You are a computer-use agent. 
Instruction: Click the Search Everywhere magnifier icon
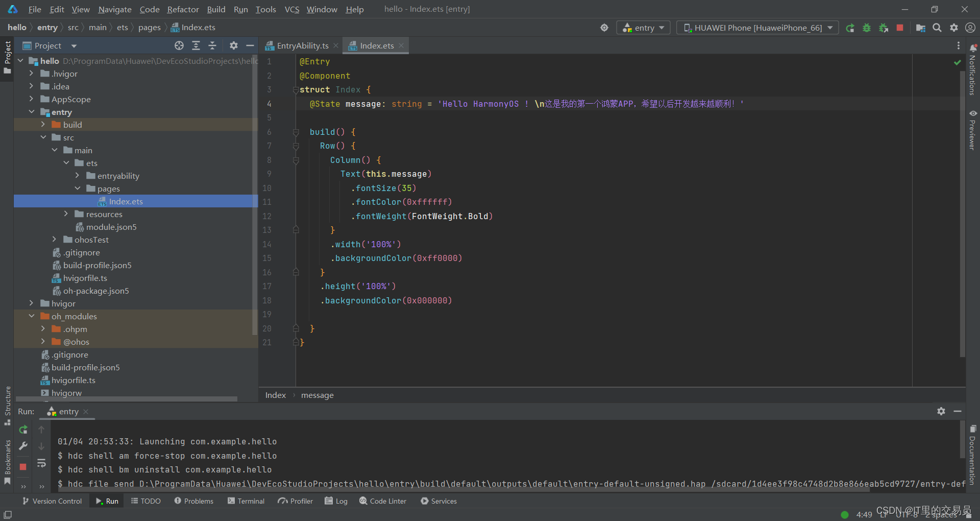pyautogui.click(x=937, y=28)
